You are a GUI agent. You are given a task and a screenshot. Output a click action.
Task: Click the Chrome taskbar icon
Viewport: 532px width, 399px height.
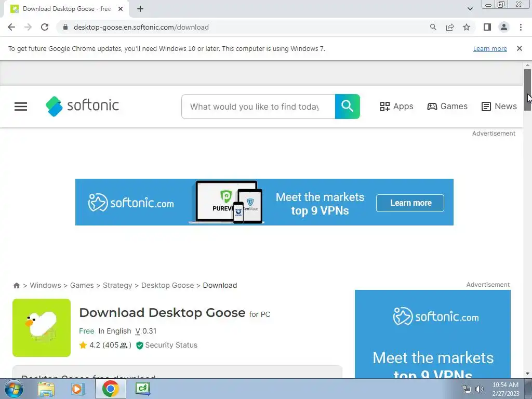click(x=110, y=389)
